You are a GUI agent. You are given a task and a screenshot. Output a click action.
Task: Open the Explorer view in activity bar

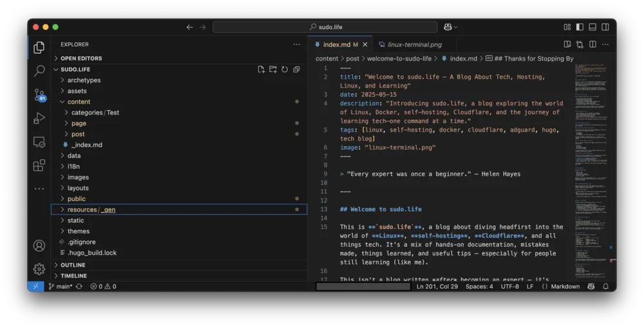(39, 47)
